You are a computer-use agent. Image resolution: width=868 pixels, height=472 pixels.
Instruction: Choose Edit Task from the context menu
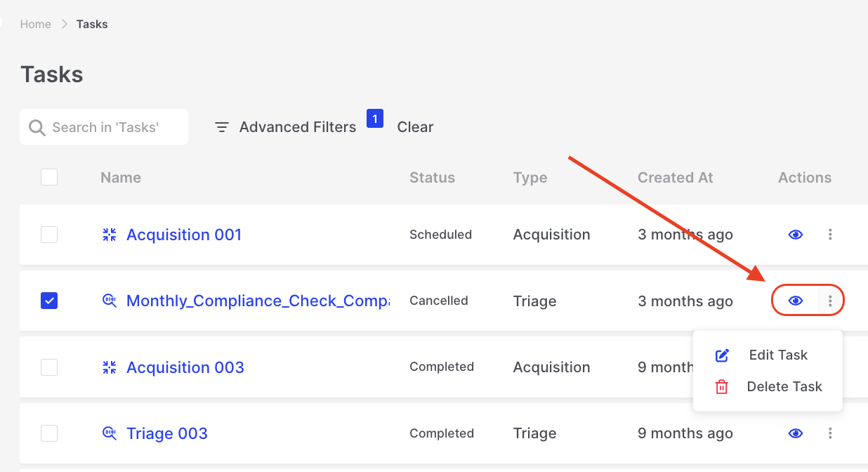click(777, 355)
